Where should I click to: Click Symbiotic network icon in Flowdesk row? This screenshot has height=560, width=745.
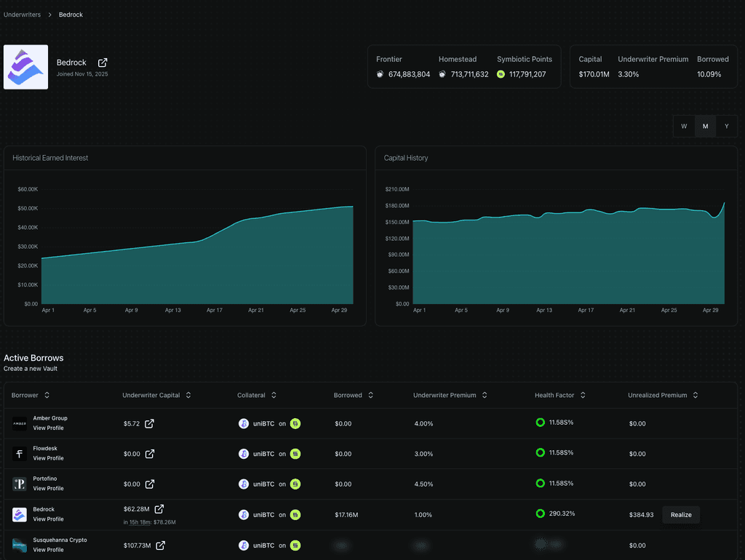[x=295, y=454]
